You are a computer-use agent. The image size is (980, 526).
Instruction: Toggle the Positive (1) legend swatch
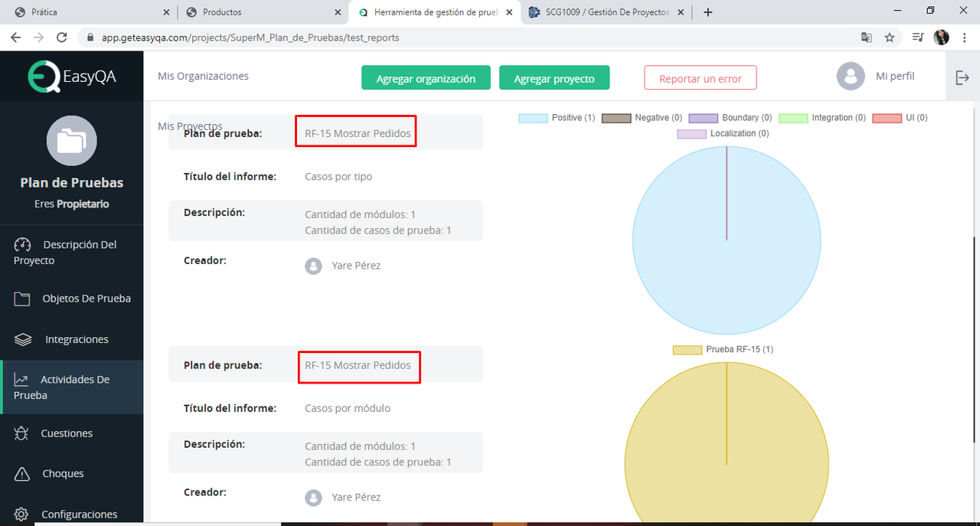(533, 118)
